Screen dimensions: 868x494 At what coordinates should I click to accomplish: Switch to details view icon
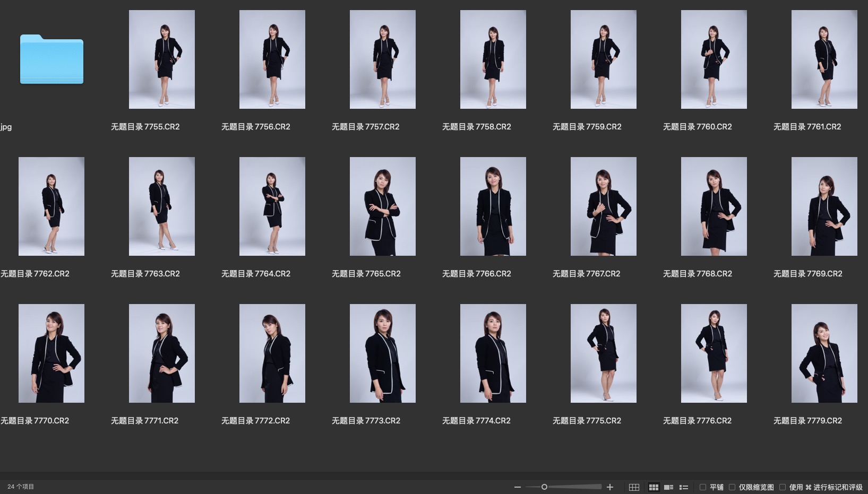[668, 487]
